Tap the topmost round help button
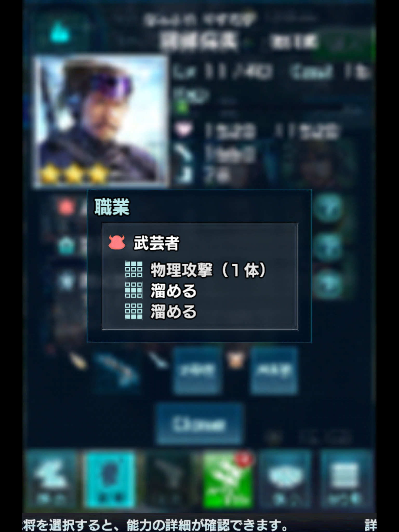The width and height of the screenshot is (399, 532). coord(328,208)
